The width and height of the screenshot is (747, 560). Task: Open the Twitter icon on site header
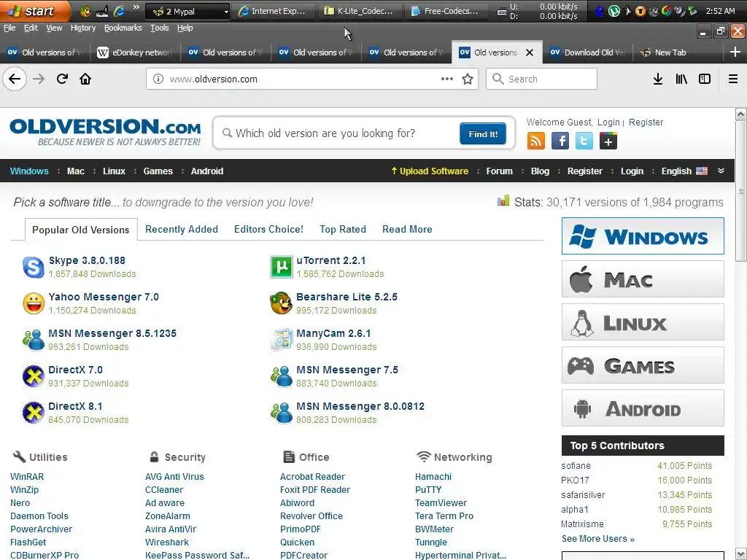coord(584,141)
